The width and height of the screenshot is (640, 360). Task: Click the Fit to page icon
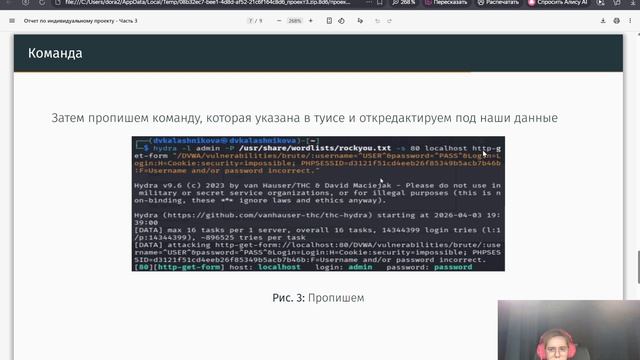(329, 21)
